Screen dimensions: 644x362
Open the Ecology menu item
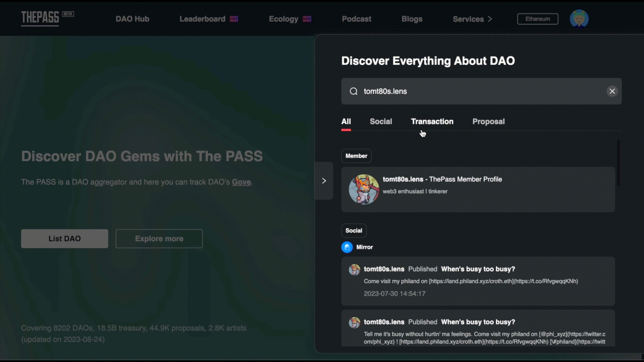(x=283, y=19)
